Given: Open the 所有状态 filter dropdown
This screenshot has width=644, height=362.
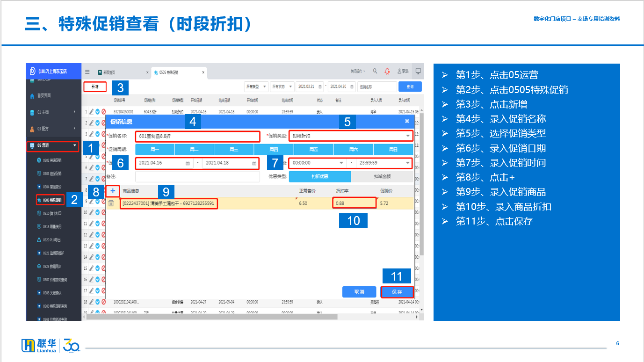Looking at the screenshot, I should [282, 87].
